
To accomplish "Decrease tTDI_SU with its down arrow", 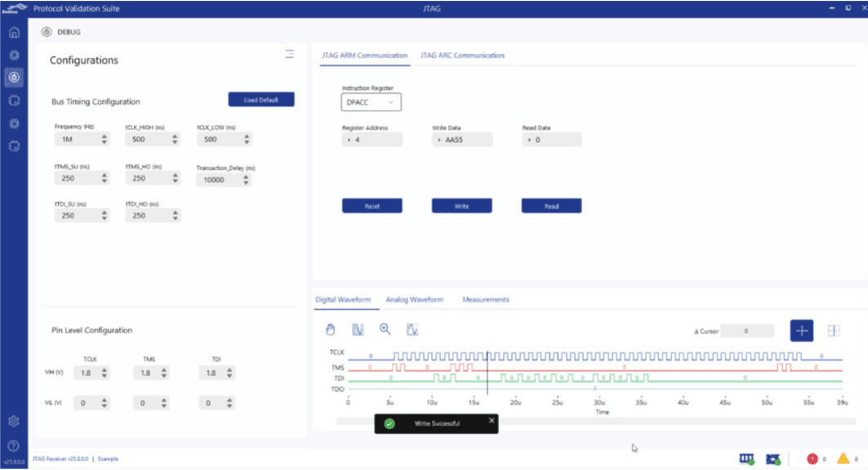I will pos(104,218).
